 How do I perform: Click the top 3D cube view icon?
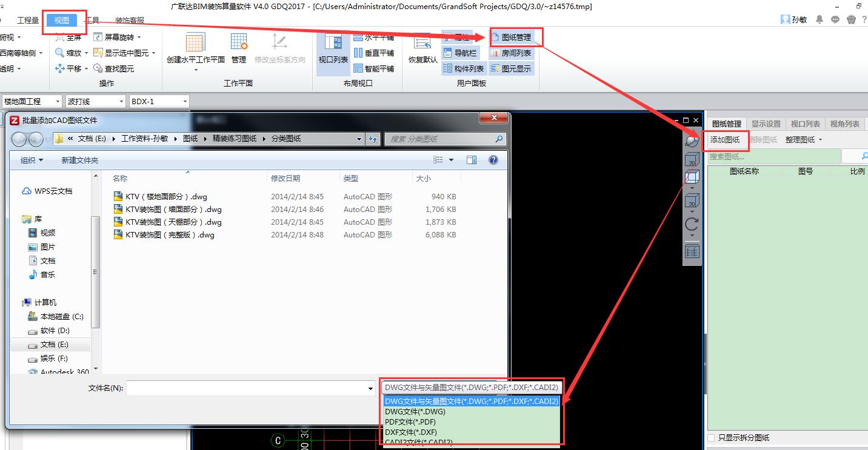pos(692,159)
